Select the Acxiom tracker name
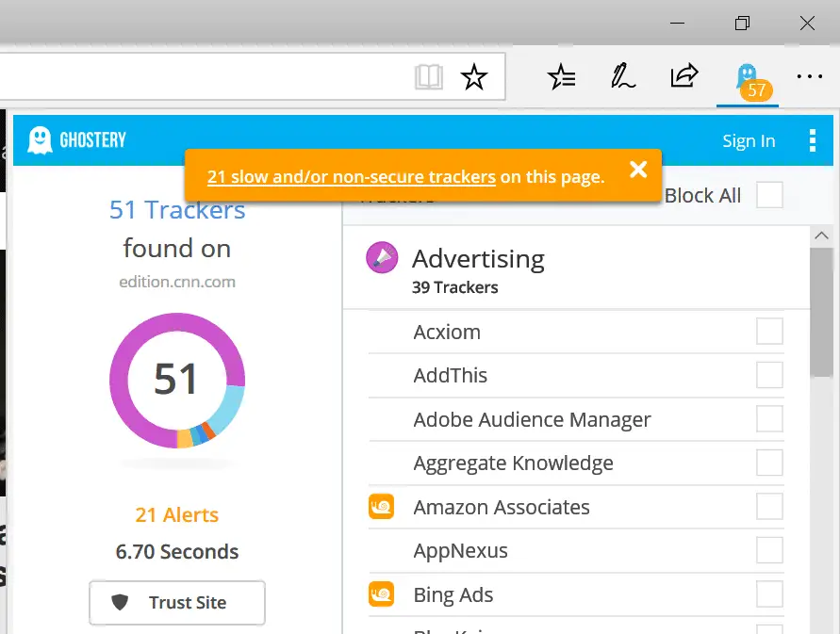840x634 pixels. tap(447, 332)
